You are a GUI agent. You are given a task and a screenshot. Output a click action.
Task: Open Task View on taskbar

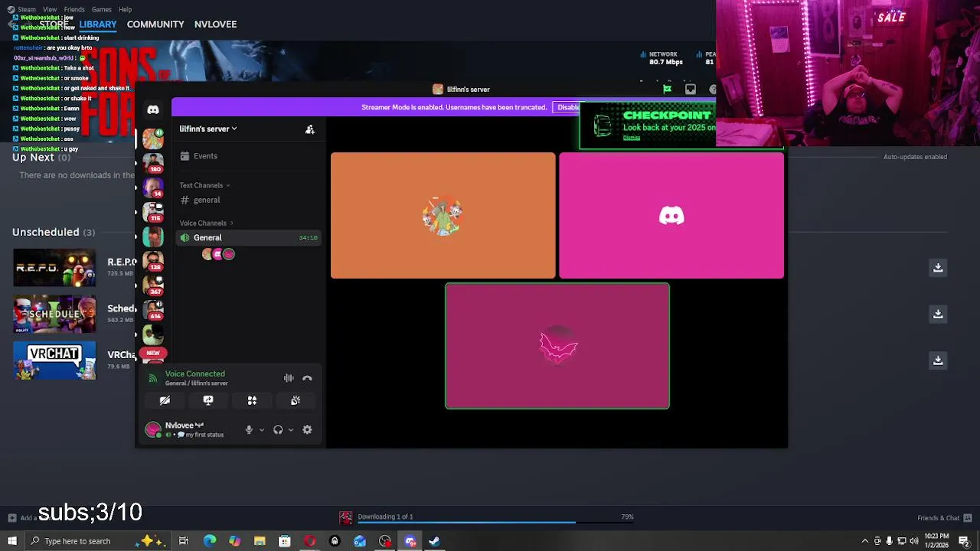pos(184,541)
